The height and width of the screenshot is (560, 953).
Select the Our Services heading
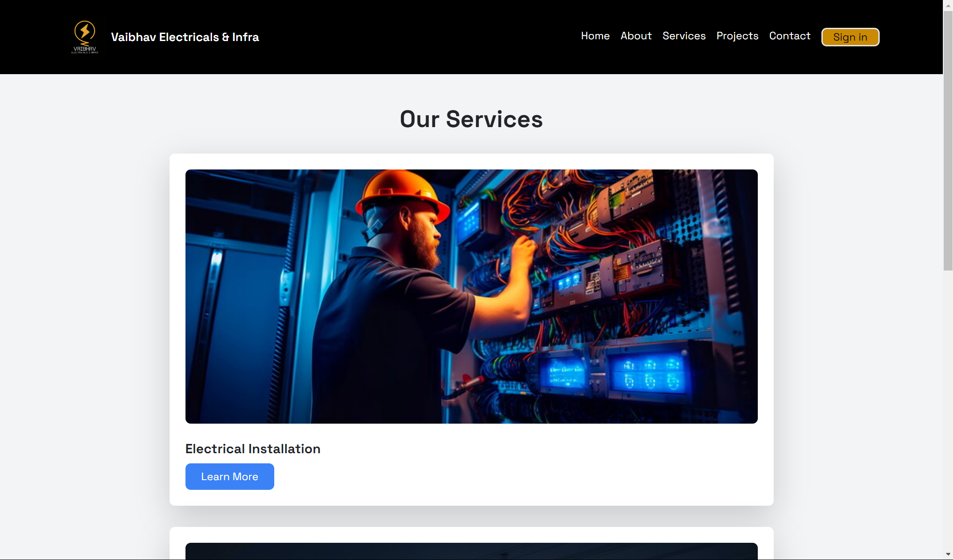coord(471,119)
